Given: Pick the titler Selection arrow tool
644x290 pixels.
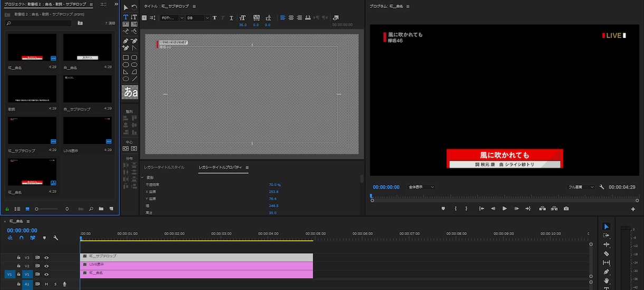Looking at the screenshot, I should click(x=126, y=7).
